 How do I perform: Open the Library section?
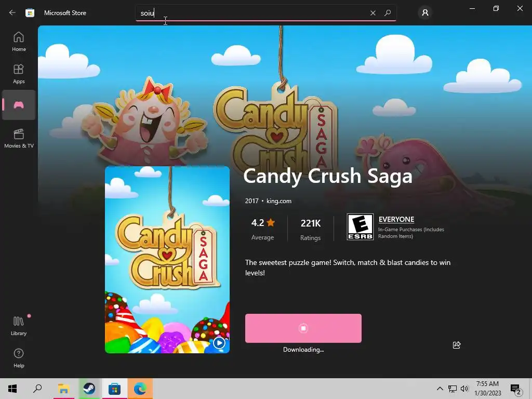point(19,326)
